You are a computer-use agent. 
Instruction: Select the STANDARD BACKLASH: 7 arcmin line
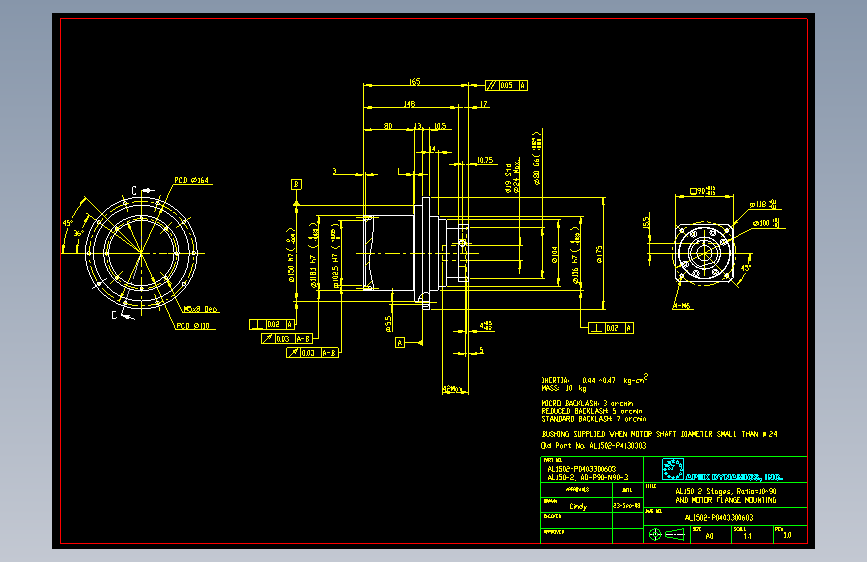(594, 419)
